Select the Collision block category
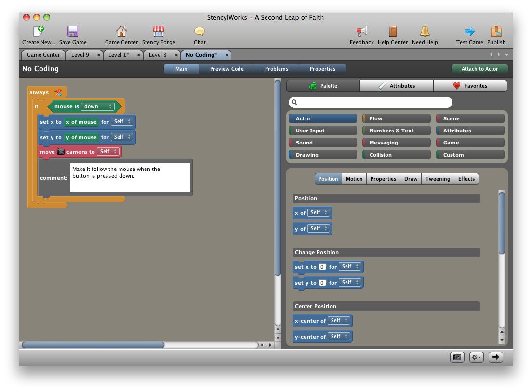 click(396, 155)
